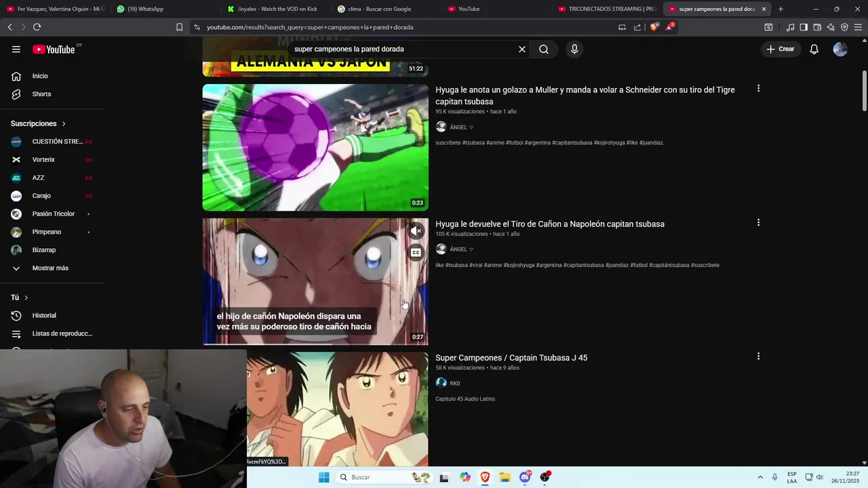Viewport: 868px width, 488px height.
Task: Open Discord from the taskbar
Action: point(525,477)
